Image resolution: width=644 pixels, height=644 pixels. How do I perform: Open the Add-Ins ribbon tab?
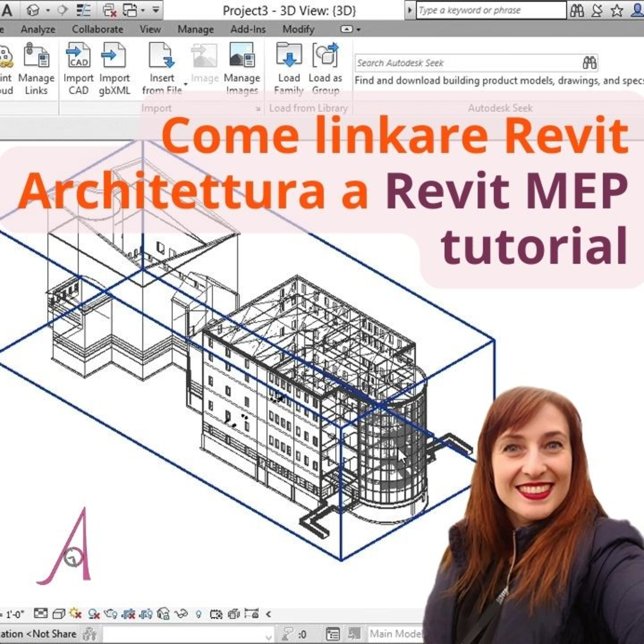248,29
